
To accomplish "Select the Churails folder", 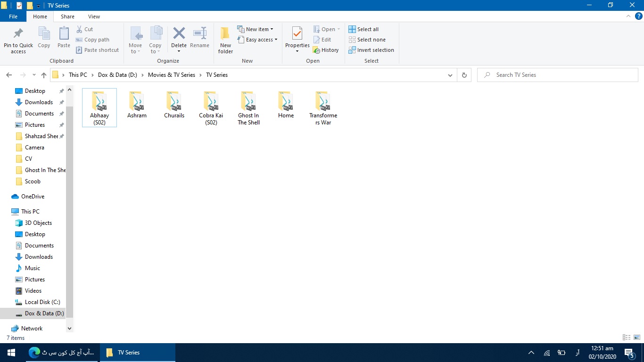I will coord(174,105).
